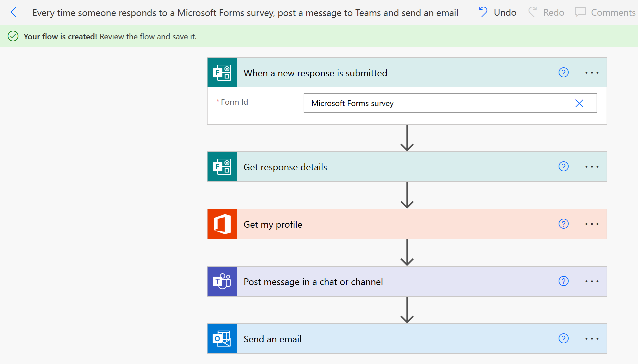Click inside the Form Id input field
The height and width of the screenshot is (364, 638).
click(434, 103)
